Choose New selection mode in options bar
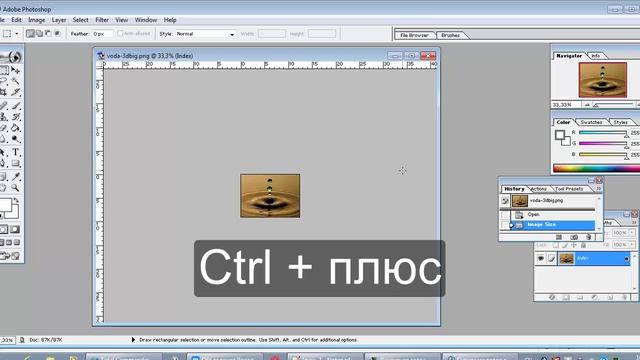 click(x=30, y=33)
